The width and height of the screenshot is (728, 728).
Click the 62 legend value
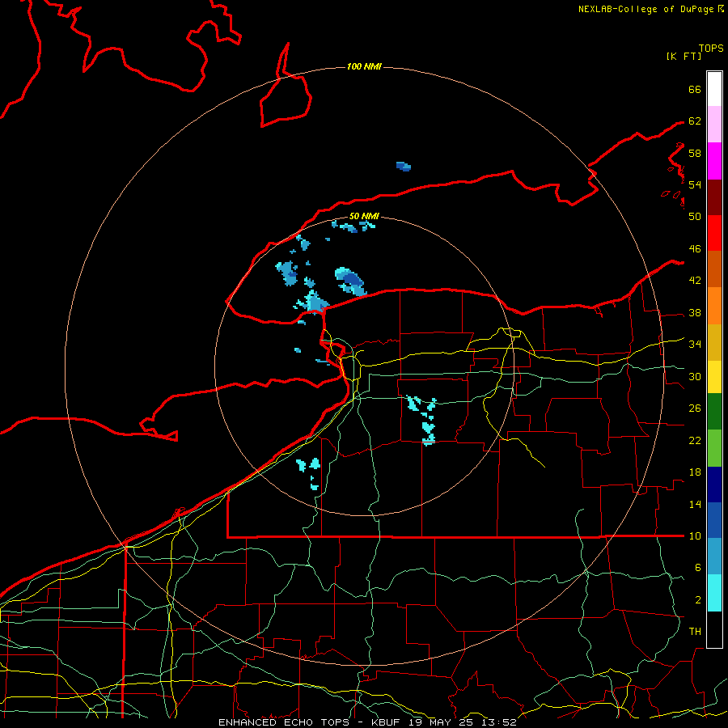tap(695, 121)
